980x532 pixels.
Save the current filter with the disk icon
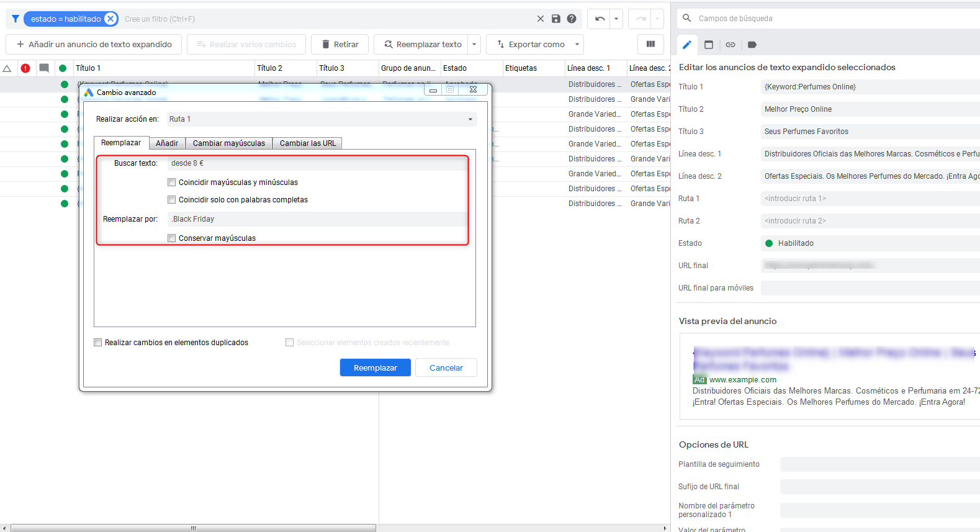click(x=556, y=19)
